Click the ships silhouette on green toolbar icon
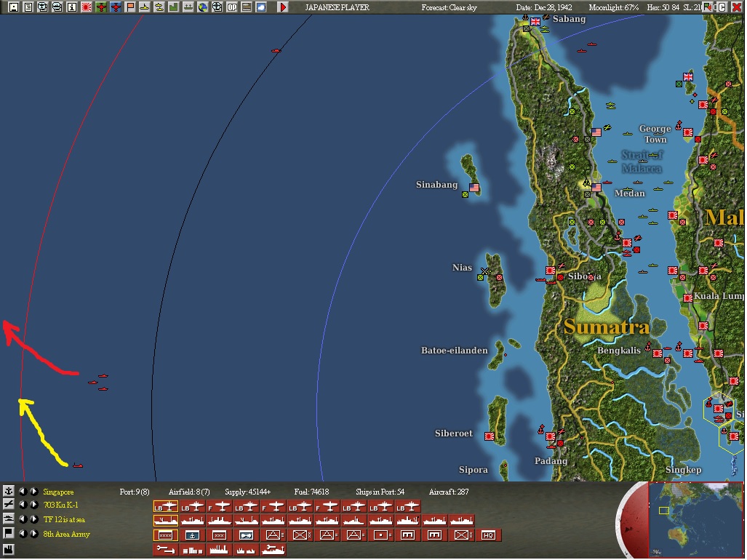 click(188, 7)
